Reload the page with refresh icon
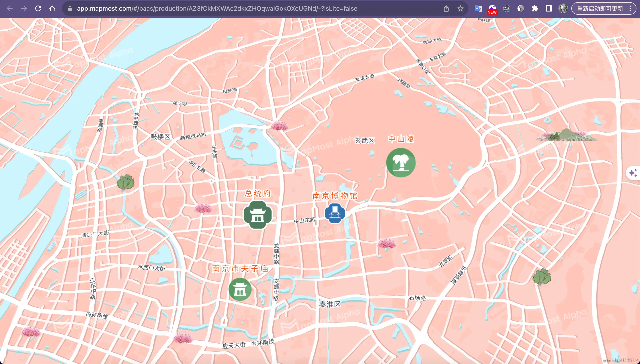Viewport: 640px width, 364px height. [x=38, y=8]
